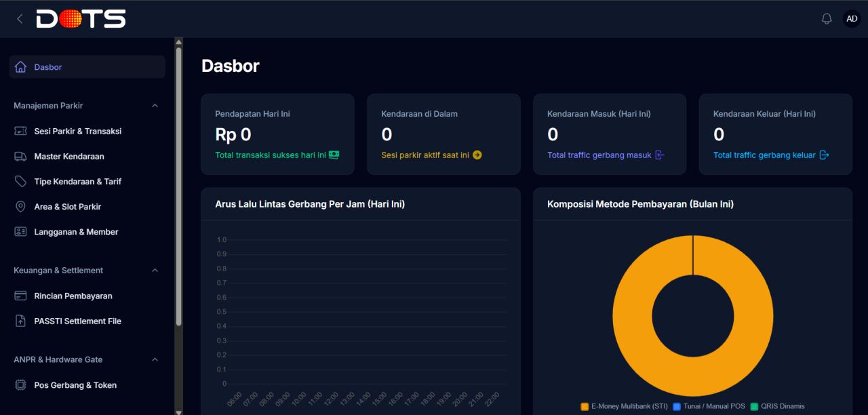Click the Arus Lalu Lintas Gerbang Per Jam title
The width and height of the screenshot is (868, 415).
(x=310, y=204)
